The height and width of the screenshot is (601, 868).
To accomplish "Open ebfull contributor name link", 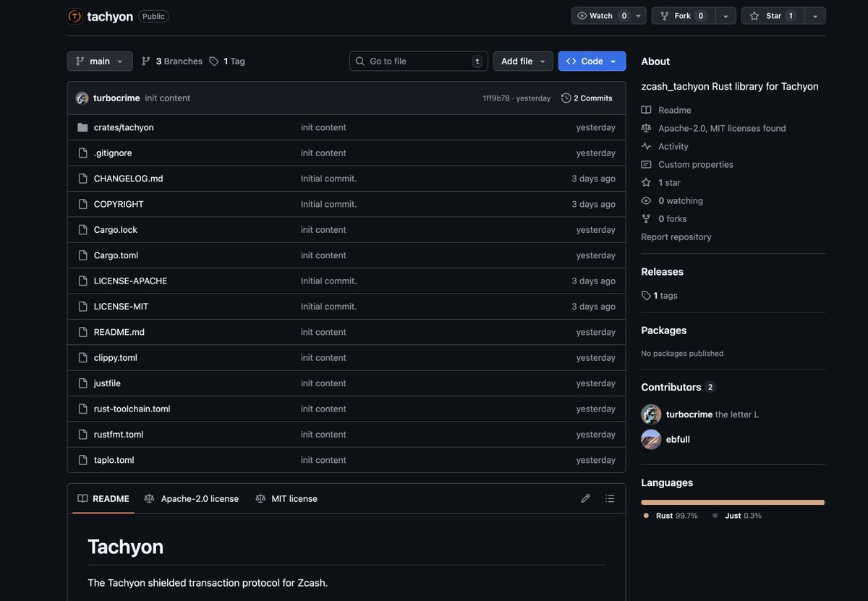I will tap(678, 439).
